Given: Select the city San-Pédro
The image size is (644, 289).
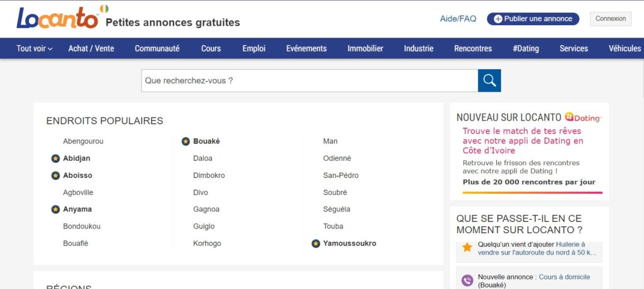Looking at the screenshot, I should click(341, 176).
